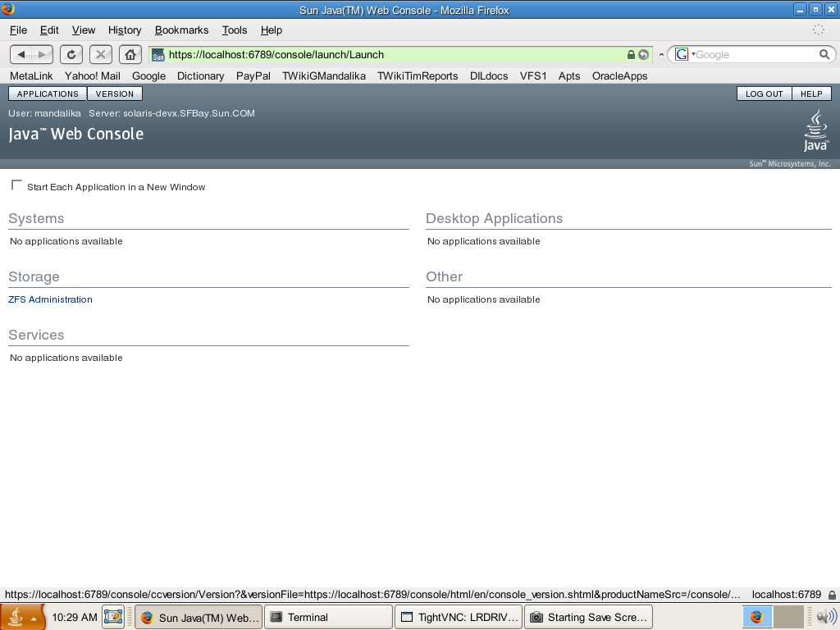
Task: Click the search magnifier icon
Action: (x=824, y=54)
